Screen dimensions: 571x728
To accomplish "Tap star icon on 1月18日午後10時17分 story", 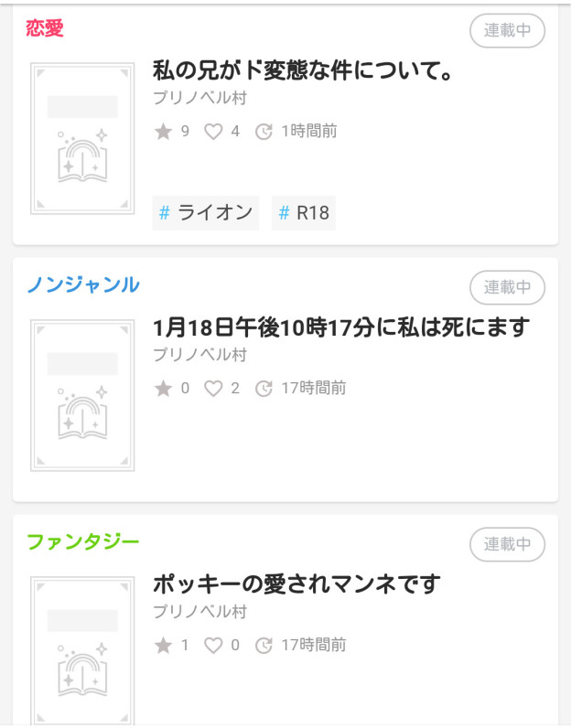I will pos(163,388).
